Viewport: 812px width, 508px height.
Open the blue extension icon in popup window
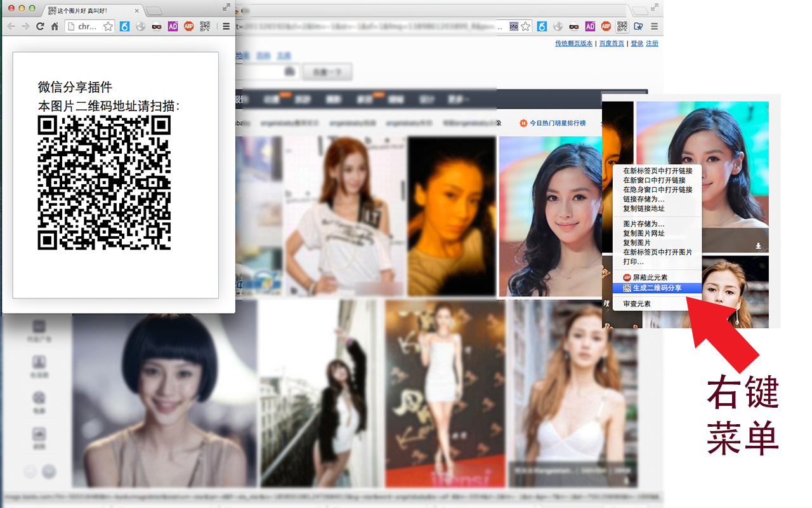tap(125, 27)
